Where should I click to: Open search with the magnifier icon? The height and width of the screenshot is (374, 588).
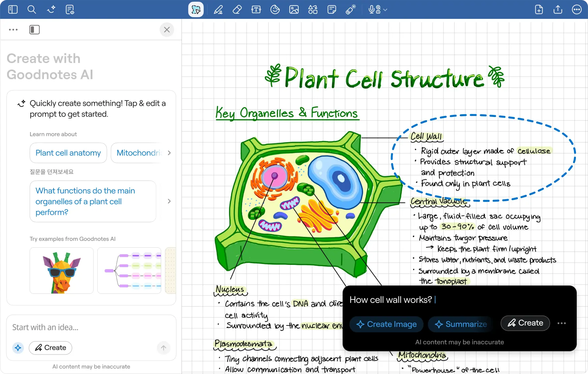[x=32, y=9]
